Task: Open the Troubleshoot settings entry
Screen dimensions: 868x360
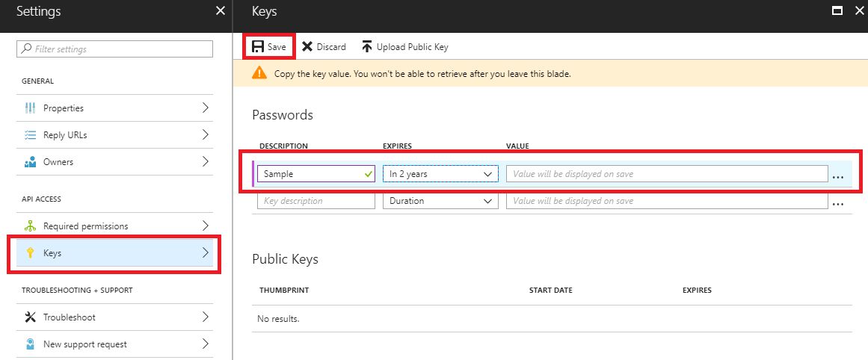Action: (114, 317)
